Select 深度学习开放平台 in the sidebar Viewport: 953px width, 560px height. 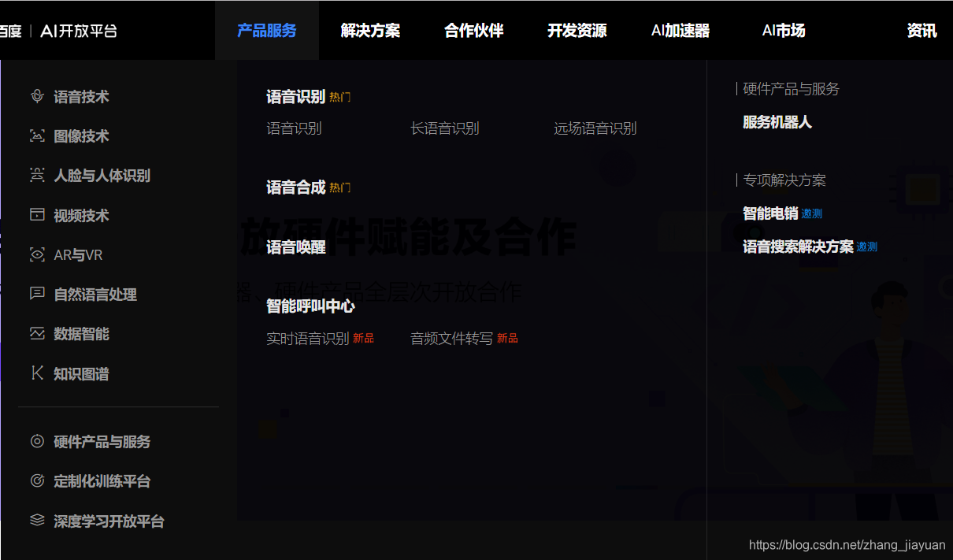click(x=109, y=521)
